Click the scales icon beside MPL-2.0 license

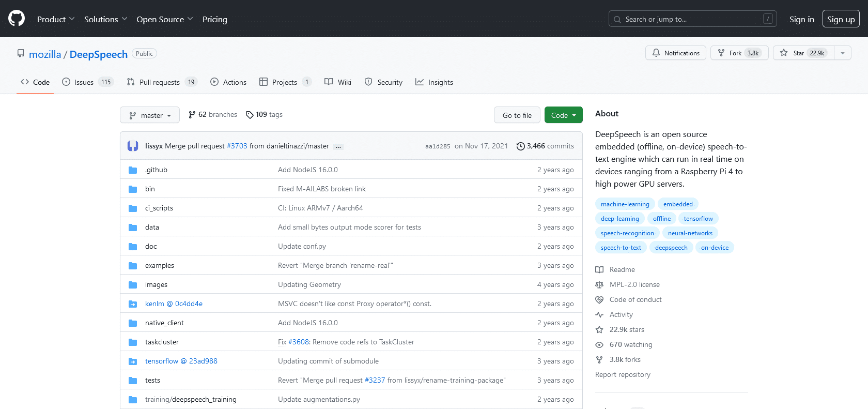(599, 285)
